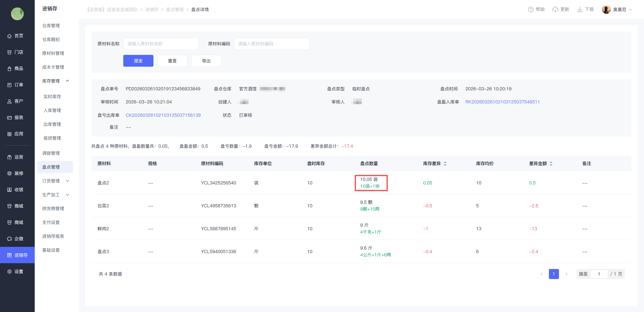This screenshot has height=312, width=644.
Task: Collapse the 库存管理 submenu
Action: point(67,81)
